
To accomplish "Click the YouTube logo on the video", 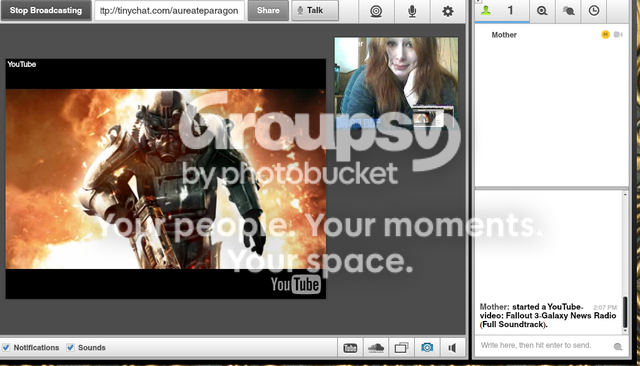I will coord(296,284).
